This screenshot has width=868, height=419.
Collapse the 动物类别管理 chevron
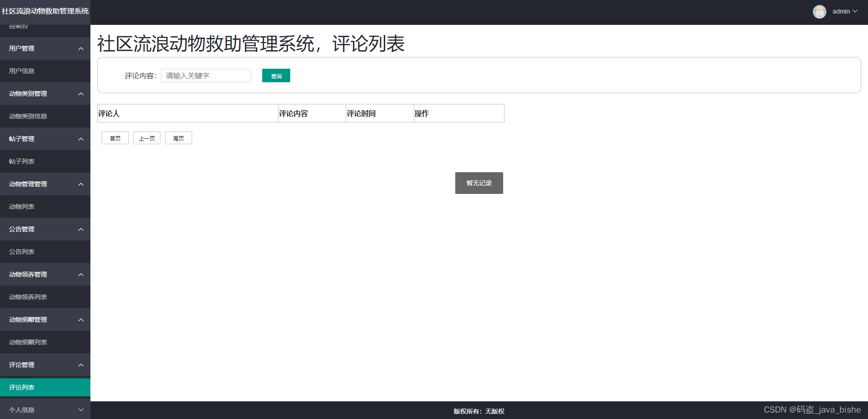(81, 94)
